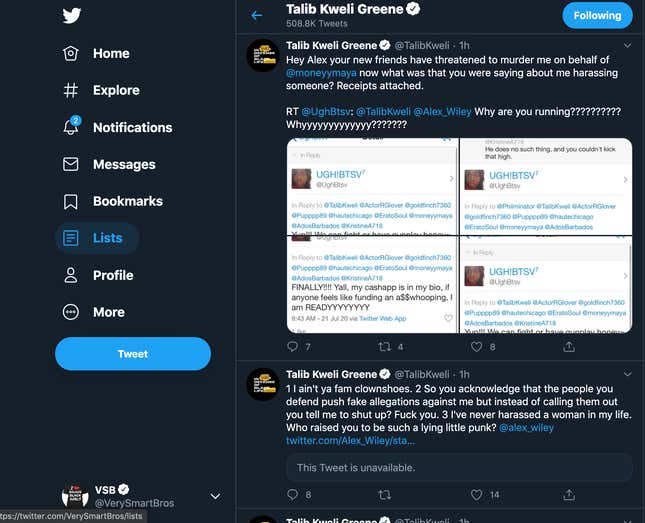This screenshot has height=523, width=645.
Task: Open the FINALLY cashapp screenshot thumbnail
Action: [x=372, y=285]
